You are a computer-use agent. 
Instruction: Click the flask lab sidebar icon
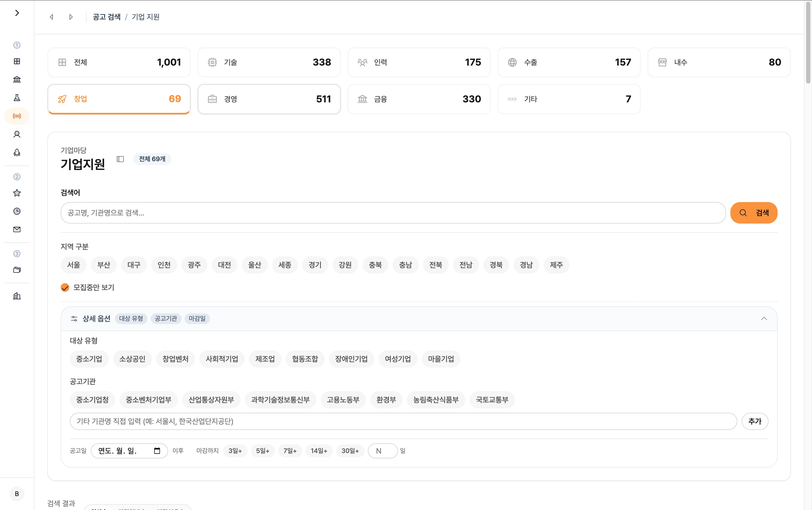coord(17,98)
